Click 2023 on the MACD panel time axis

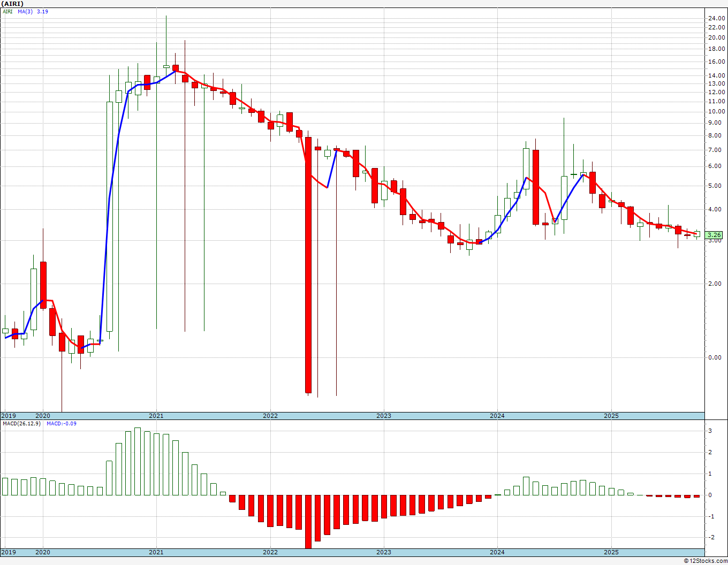(384, 552)
